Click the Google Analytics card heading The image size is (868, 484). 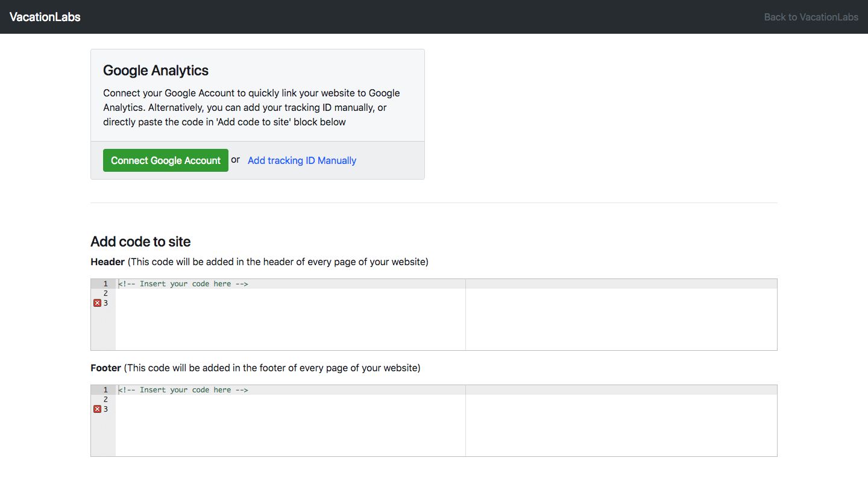(x=156, y=71)
